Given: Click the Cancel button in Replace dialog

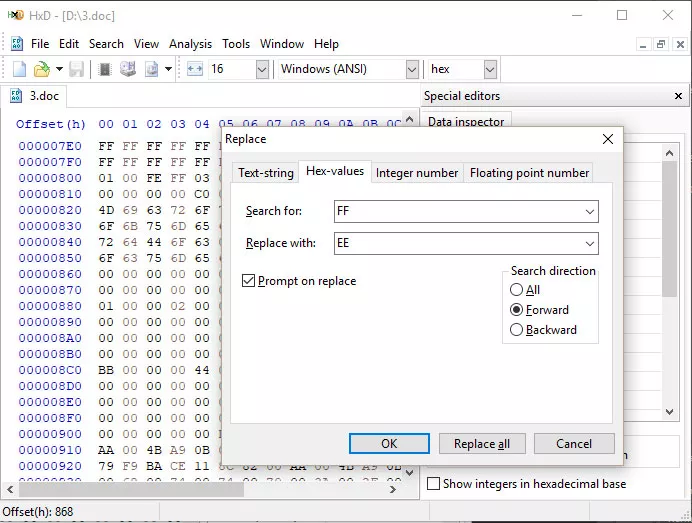Looking at the screenshot, I should (574, 444).
